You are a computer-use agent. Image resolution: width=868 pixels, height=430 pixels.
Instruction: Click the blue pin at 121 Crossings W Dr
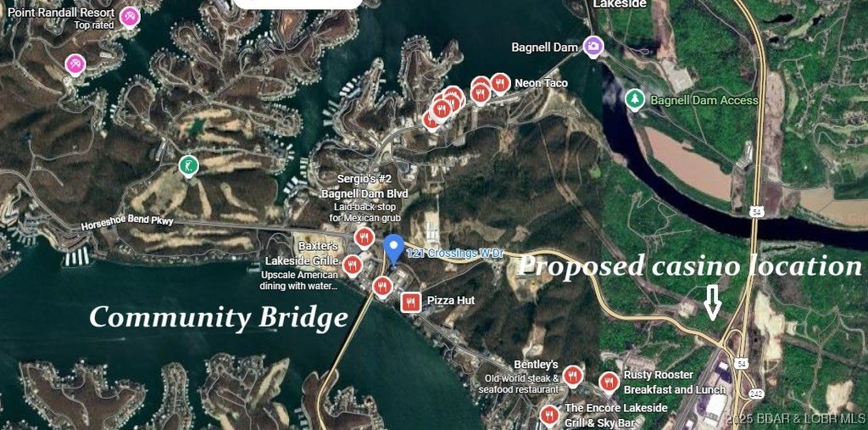[393, 249]
